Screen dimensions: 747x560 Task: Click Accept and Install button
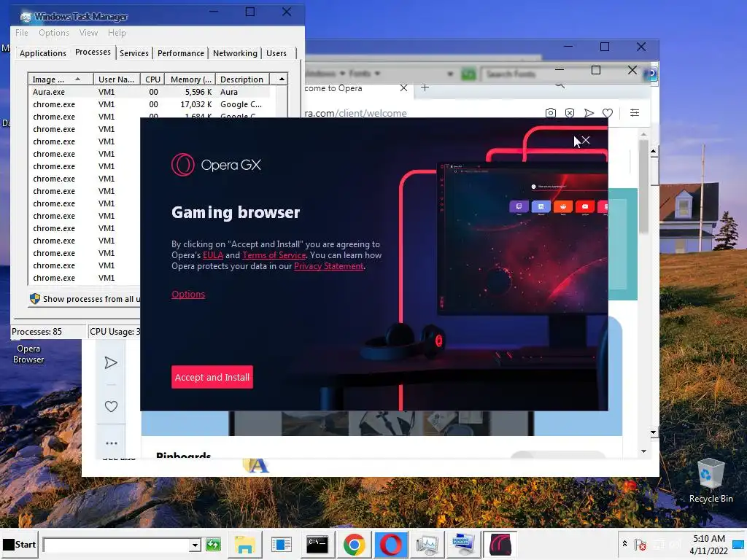tap(212, 377)
